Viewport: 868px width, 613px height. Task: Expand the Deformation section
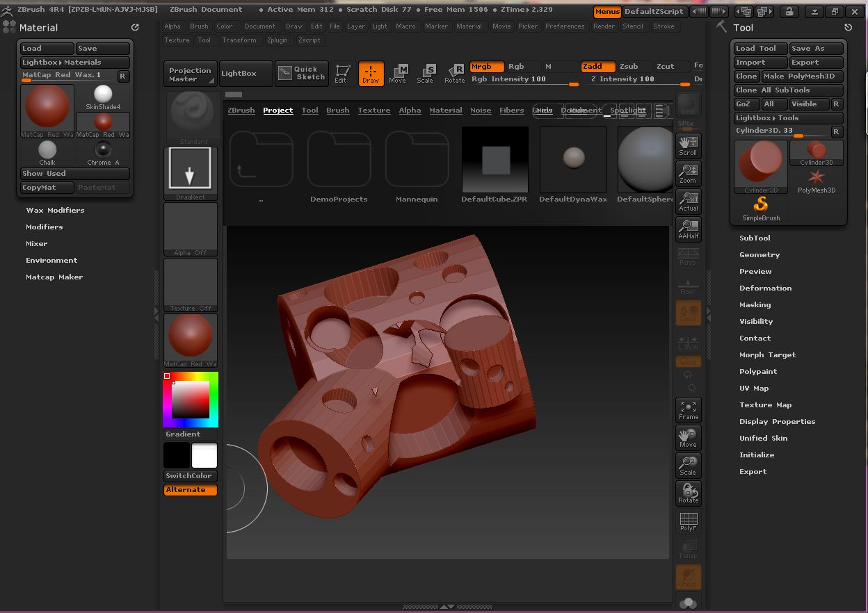(x=765, y=288)
